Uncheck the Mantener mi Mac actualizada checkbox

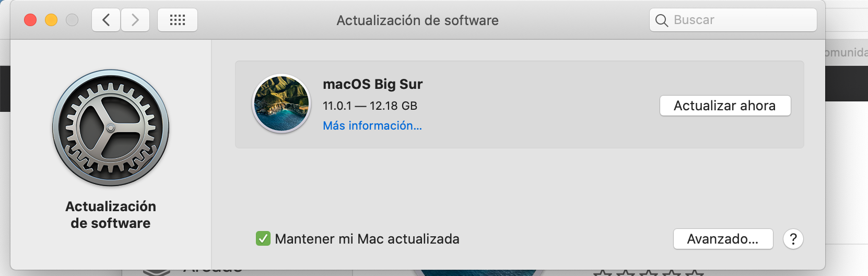coord(263,239)
